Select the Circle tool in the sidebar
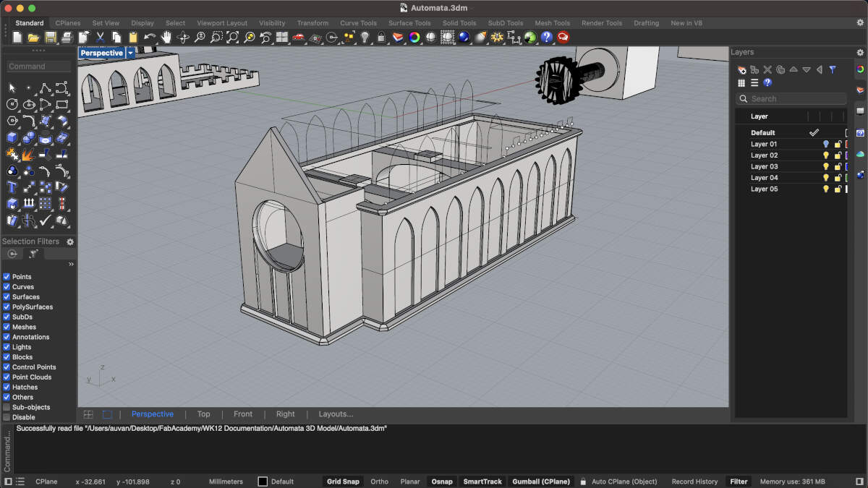This screenshot has height=488, width=868. pos(12,104)
